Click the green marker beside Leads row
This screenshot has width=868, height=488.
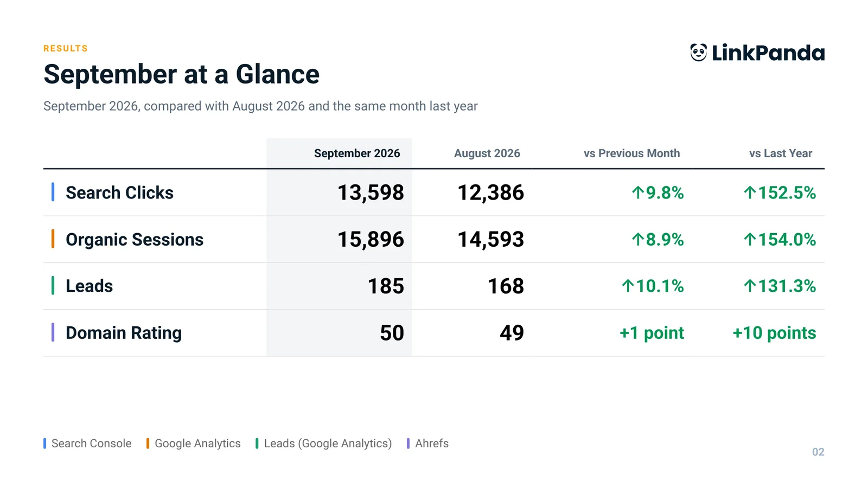click(53, 285)
